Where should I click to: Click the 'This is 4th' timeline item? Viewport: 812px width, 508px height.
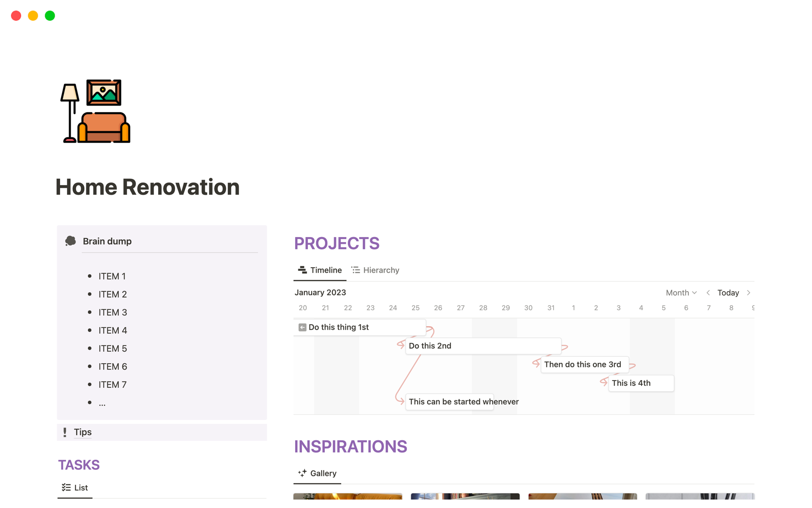(x=641, y=383)
